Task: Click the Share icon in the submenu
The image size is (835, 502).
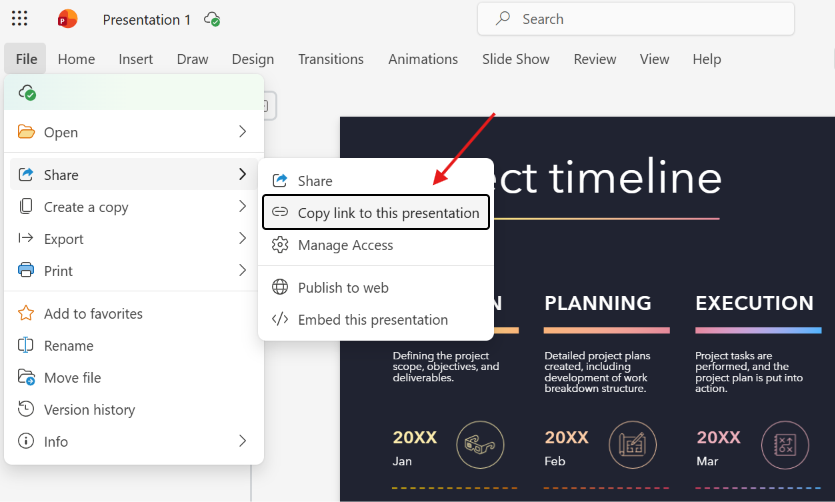Action: coord(280,180)
